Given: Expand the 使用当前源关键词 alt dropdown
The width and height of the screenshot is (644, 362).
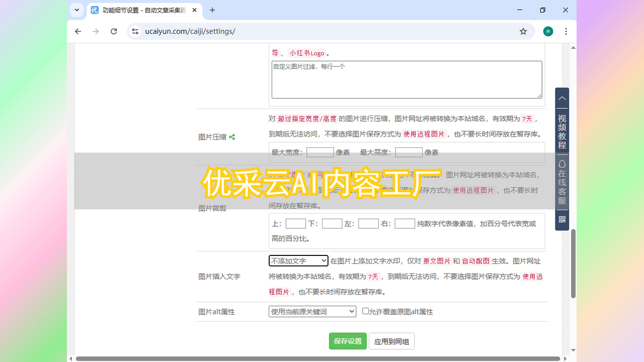Looking at the screenshot, I should point(312,312).
